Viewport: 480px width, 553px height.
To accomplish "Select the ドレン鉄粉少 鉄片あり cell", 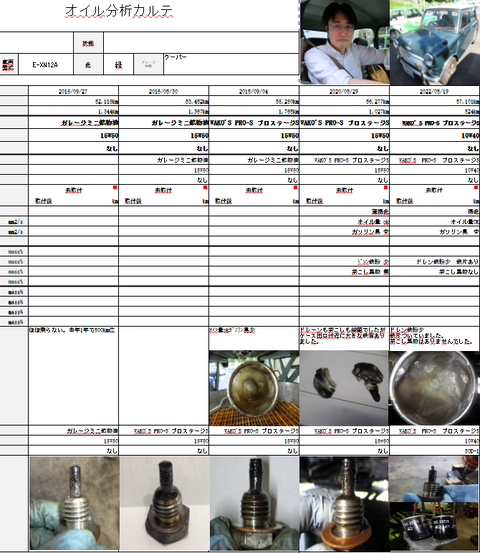I will pos(435,262).
